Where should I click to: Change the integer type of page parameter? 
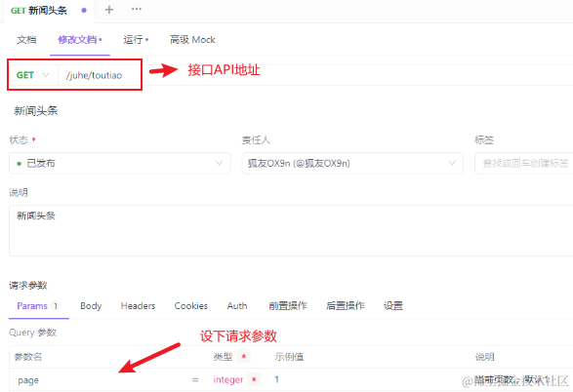pyautogui.click(x=228, y=379)
